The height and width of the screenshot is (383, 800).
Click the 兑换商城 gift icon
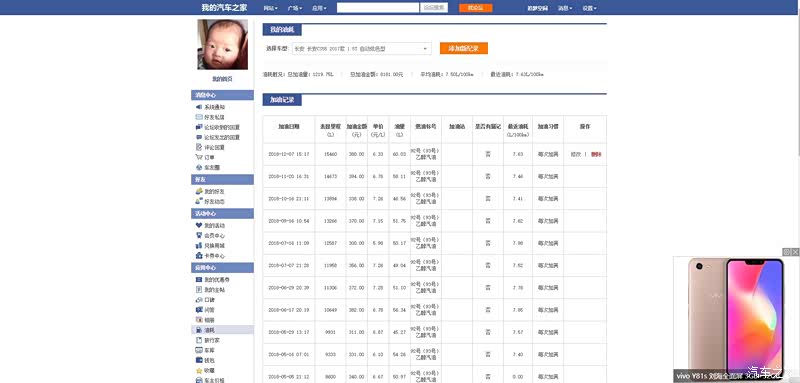(x=199, y=246)
